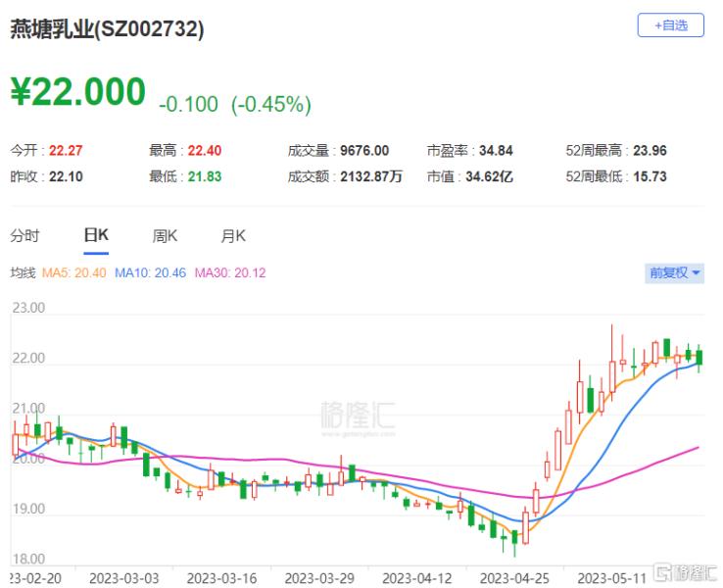Click the 最高 value 22.40
This screenshot has width=723, height=588.
(x=205, y=150)
